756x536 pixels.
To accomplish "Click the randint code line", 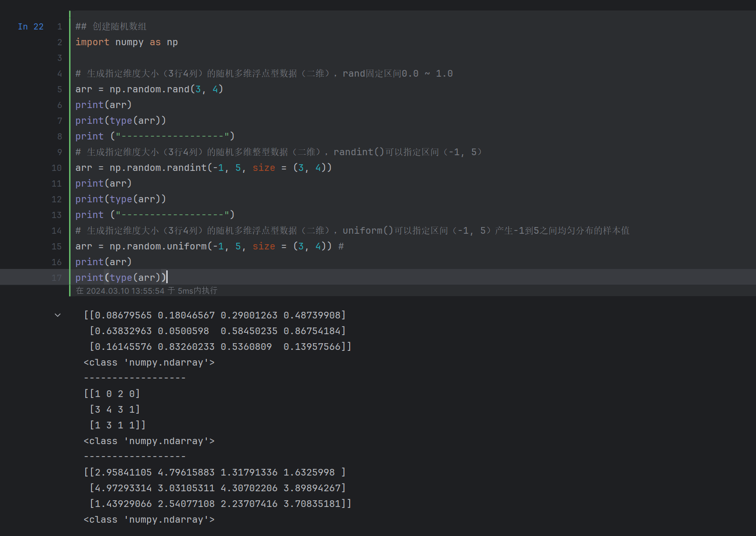I will pyautogui.click(x=203, y=168).
